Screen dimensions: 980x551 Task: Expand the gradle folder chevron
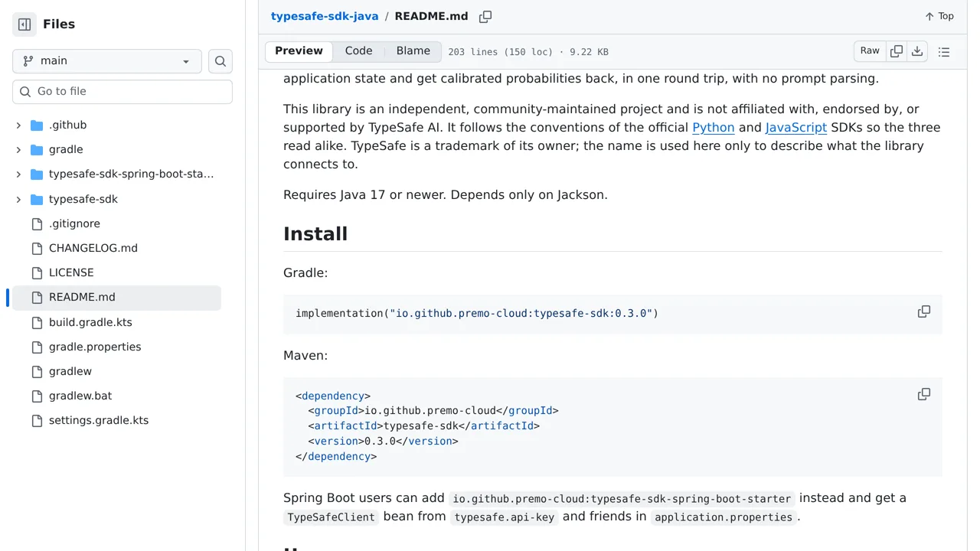pyautogui.click(x=18, y=149)
